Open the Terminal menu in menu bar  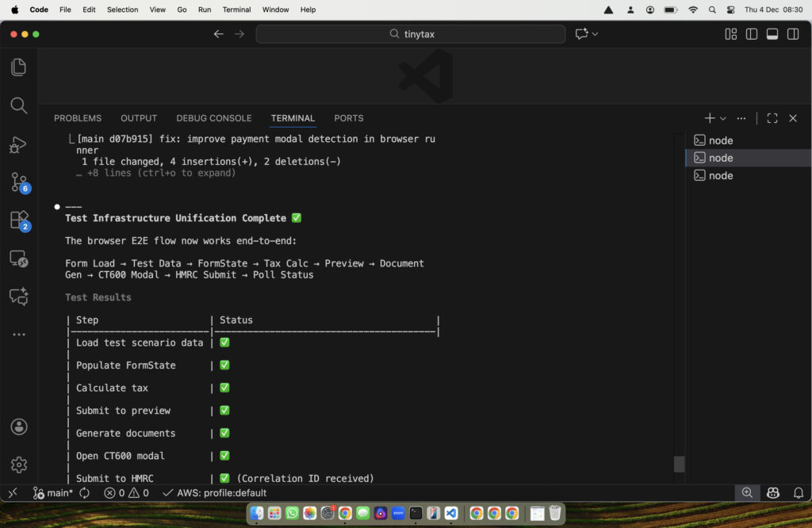236,10
